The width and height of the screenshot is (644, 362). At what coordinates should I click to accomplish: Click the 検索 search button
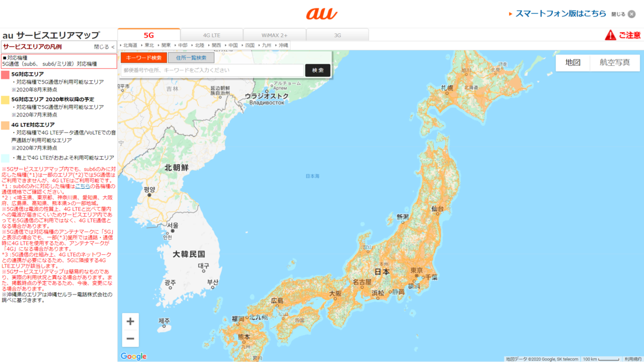point(318,70)
